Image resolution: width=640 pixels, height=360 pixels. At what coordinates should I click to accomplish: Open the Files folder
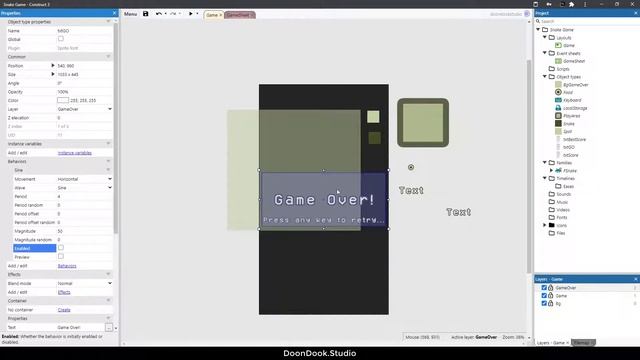[561, 233]
